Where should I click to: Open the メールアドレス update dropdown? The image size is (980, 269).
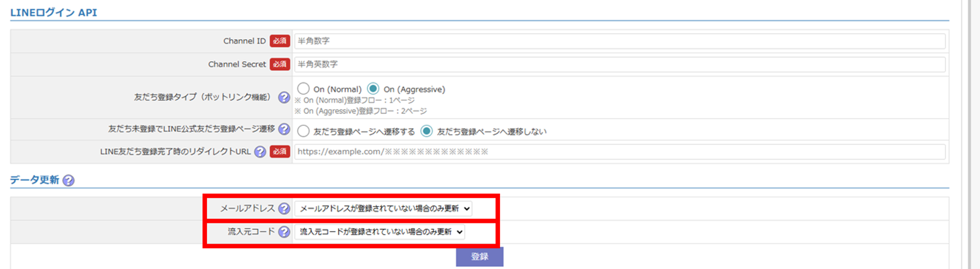point(383,208)
